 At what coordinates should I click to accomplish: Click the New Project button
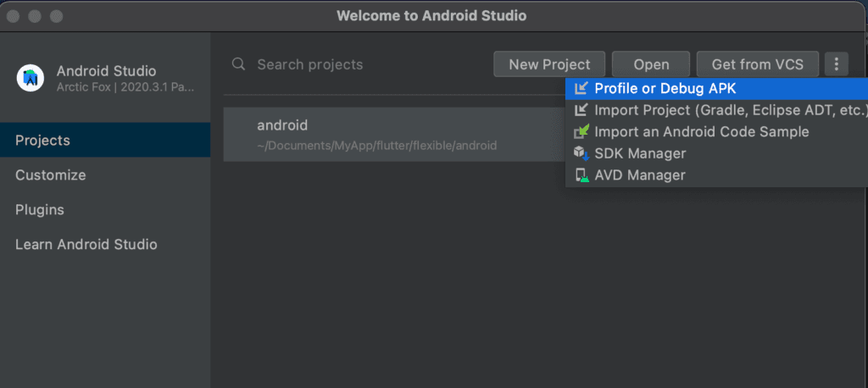click(x=549, y=64)
